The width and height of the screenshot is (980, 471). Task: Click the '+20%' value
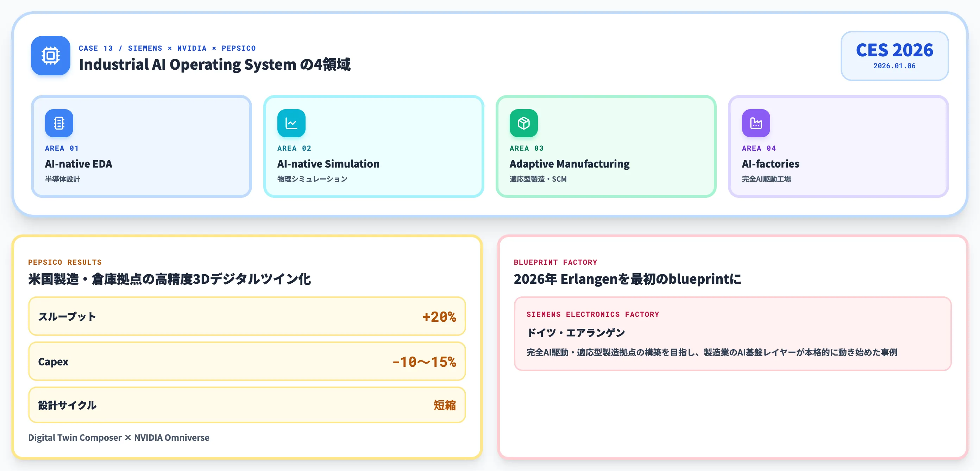click(x=439, y=316)
